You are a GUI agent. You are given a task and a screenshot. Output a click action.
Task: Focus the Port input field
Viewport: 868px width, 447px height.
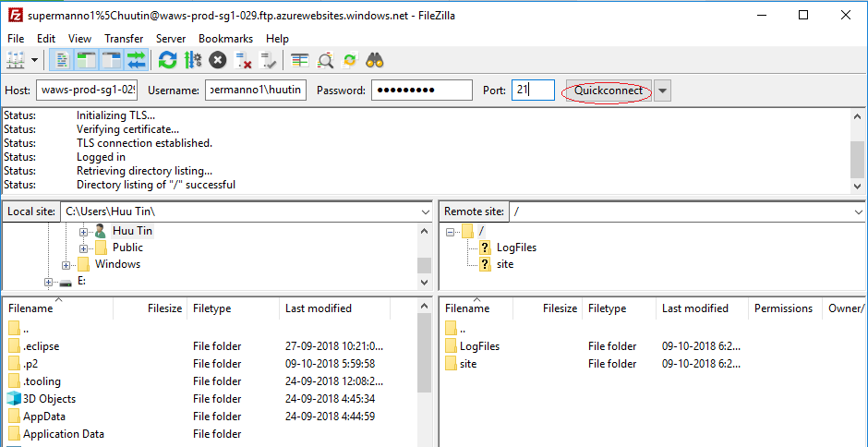[533, 91]
